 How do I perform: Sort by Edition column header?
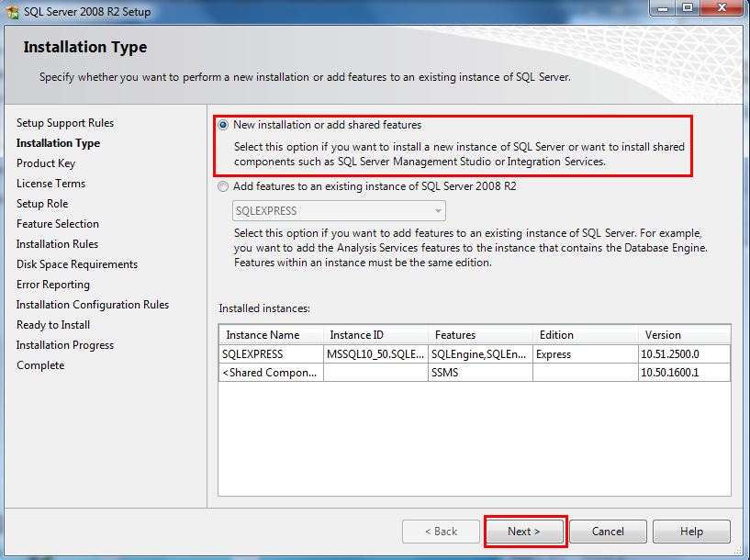586,335
